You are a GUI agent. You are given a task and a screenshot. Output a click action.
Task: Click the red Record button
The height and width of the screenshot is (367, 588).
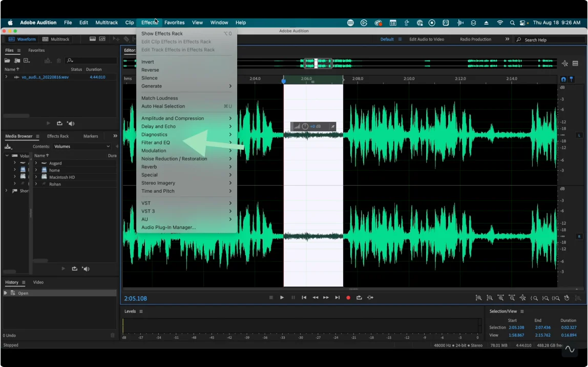(348, 298)
